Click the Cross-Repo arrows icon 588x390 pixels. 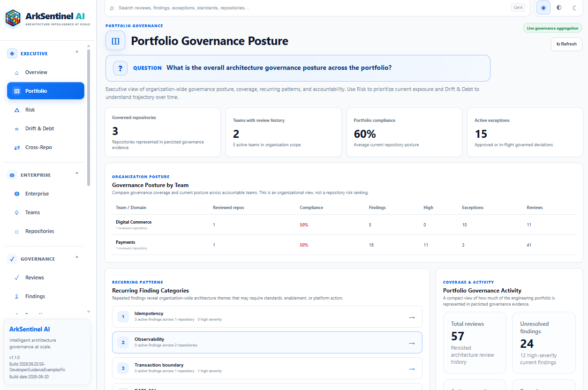[17, 148]
